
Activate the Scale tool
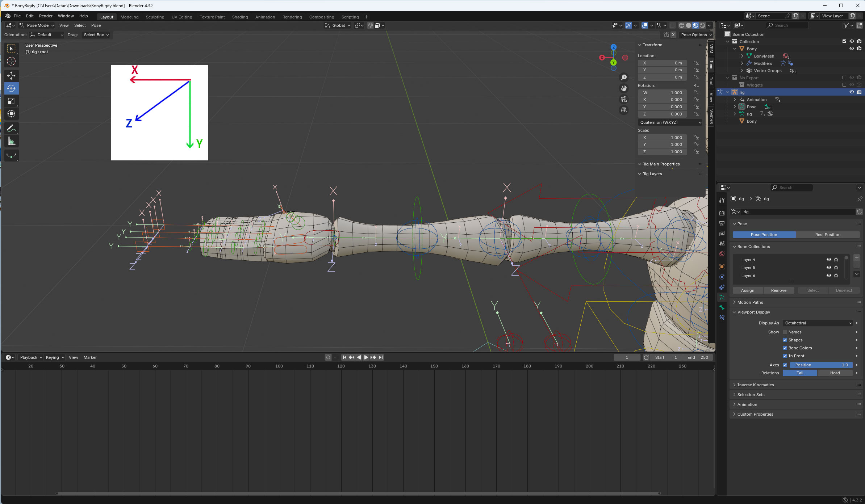pos(11,101)
